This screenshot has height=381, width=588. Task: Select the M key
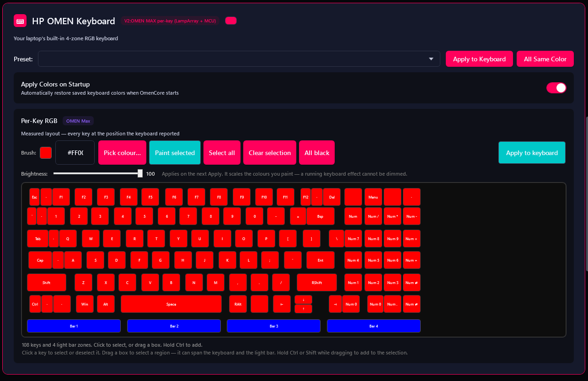click(x=215, y=283)
